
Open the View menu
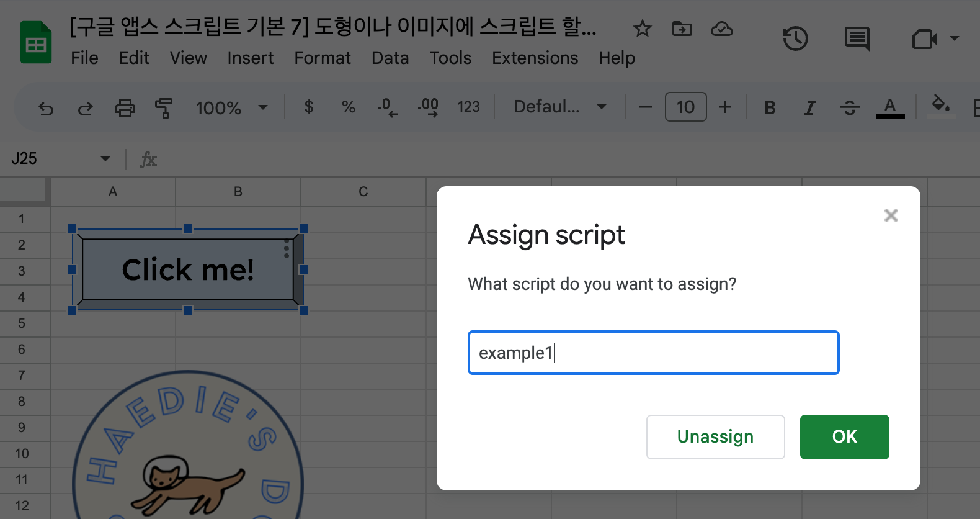(189, 58)
